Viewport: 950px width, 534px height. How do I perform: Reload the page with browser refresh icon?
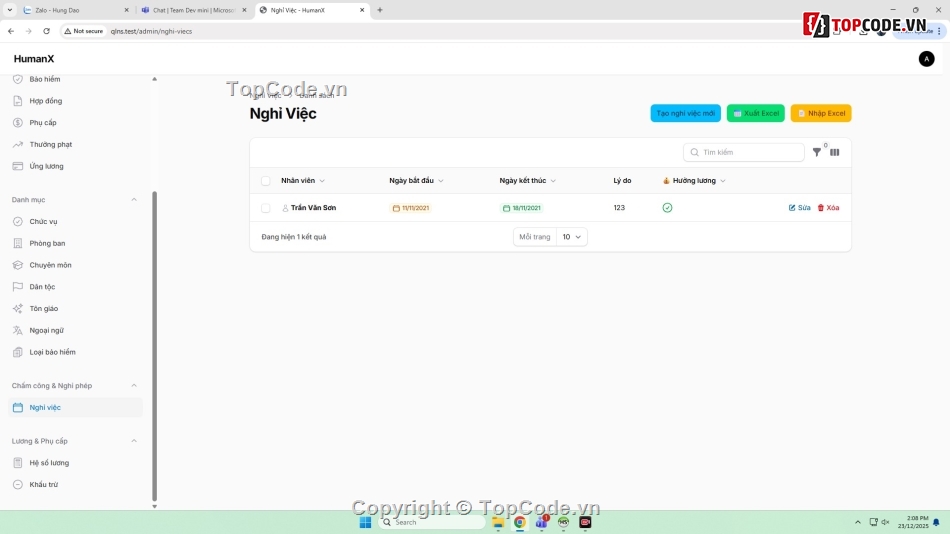pyautogui.click(x=46, y=31)
